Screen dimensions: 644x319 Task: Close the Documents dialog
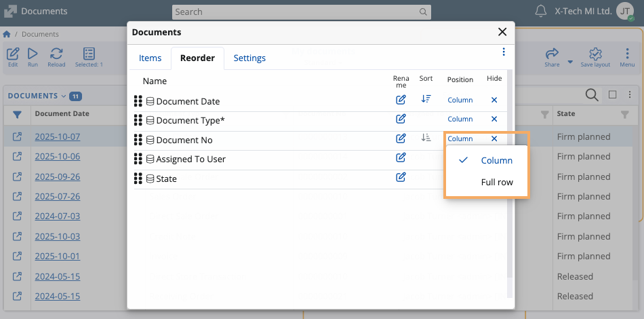coord(502,32)
